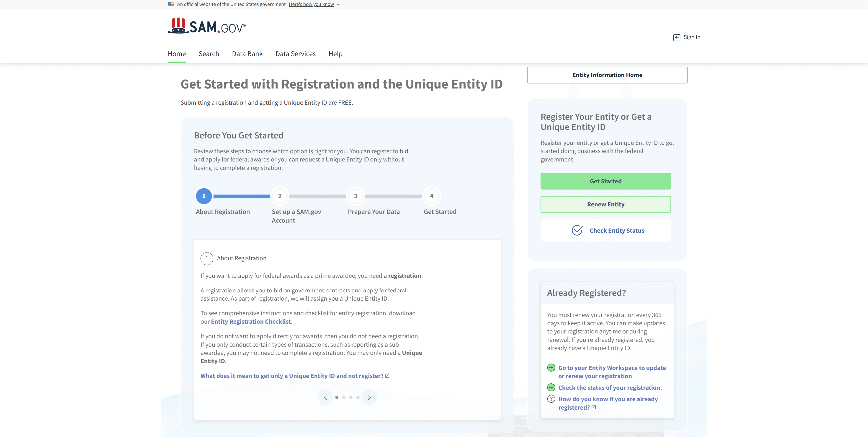Select the fourth carousel dot
The image size is (868, 437).
point(358,397)
